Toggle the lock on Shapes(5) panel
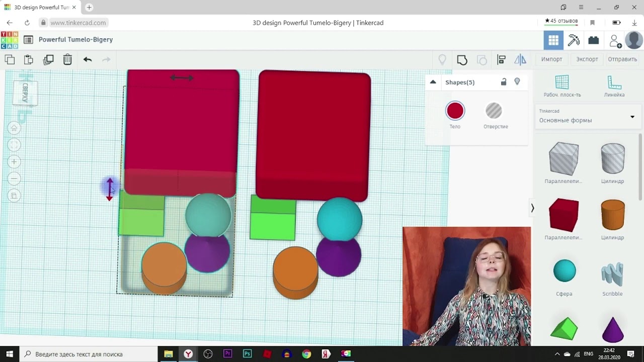The height and width of the screenshot is (362, 644). tap(504, 82)
